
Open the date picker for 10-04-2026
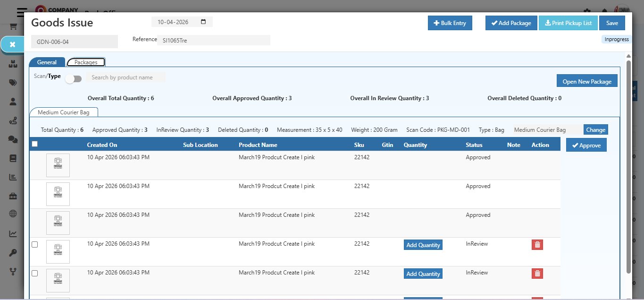203,21
